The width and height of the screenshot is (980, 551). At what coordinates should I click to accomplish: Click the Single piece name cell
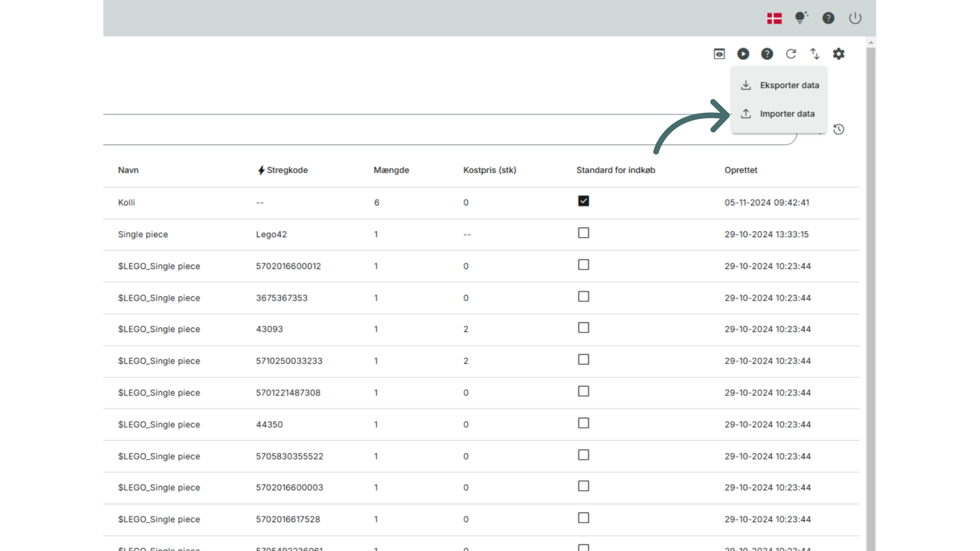143,235
